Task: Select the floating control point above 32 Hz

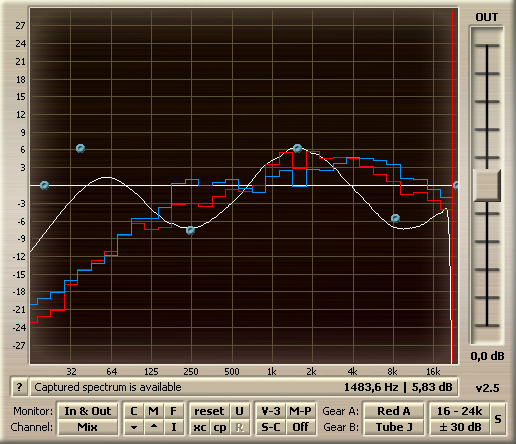Action: 80,148
